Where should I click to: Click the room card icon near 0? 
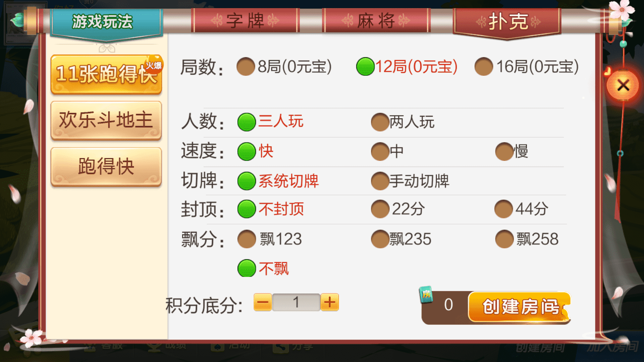pyautogui.click(x=426, y=295)
